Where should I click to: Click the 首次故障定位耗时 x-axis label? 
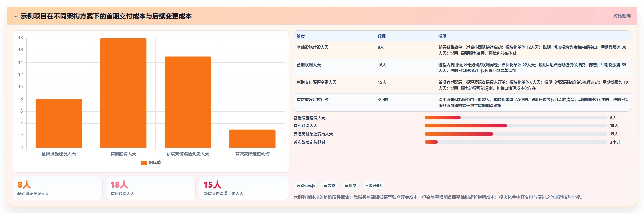pos(252,154)
